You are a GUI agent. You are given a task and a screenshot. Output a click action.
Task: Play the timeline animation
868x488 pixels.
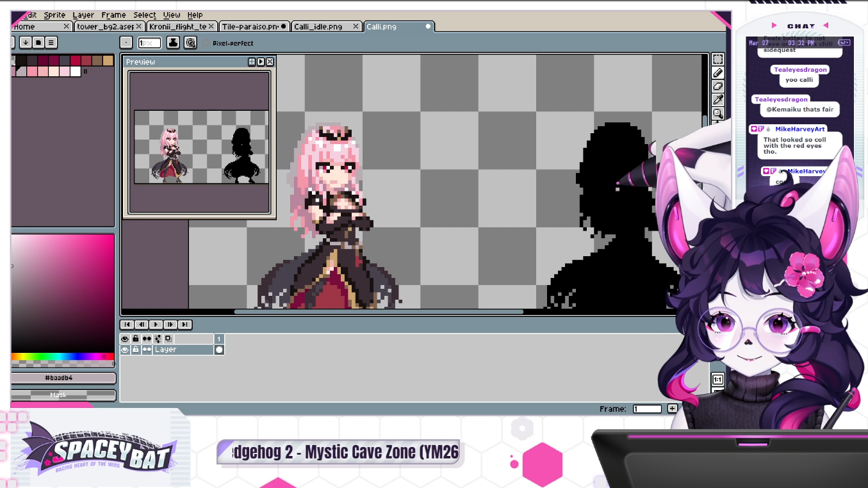tap(156, 325)
